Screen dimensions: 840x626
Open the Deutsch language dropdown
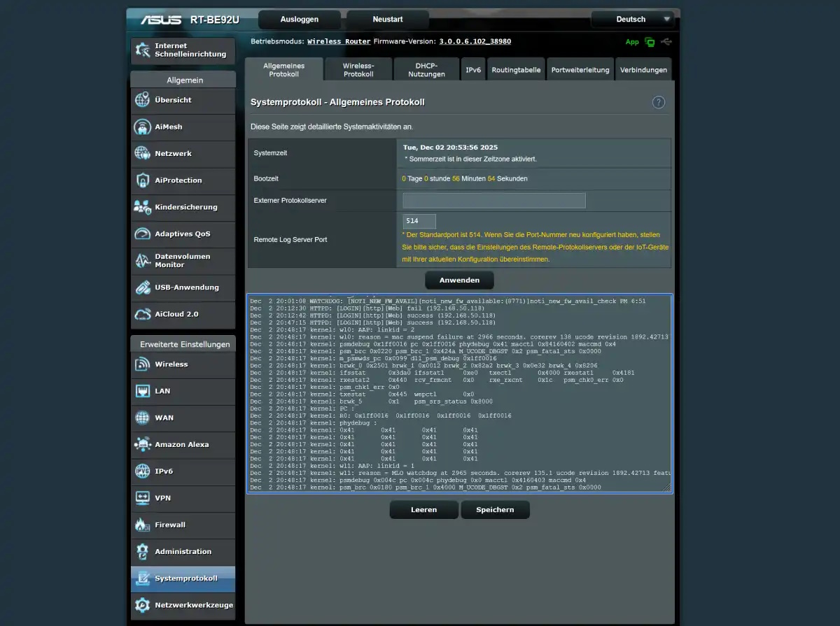tap(631, 20)
